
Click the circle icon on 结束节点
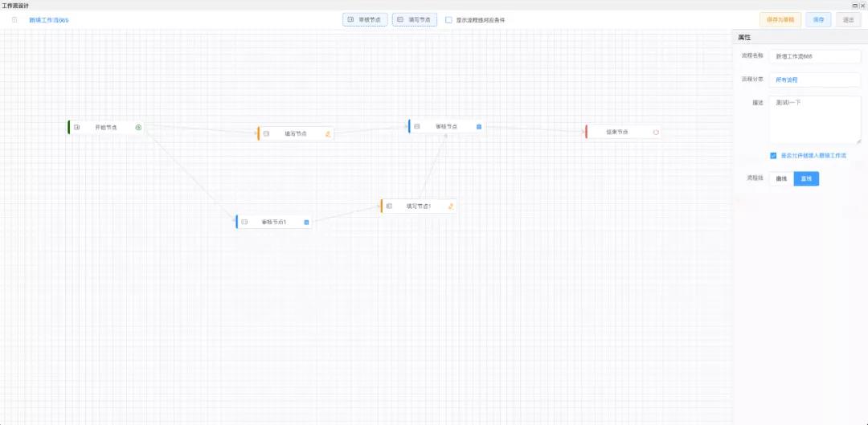pos(656,133)
